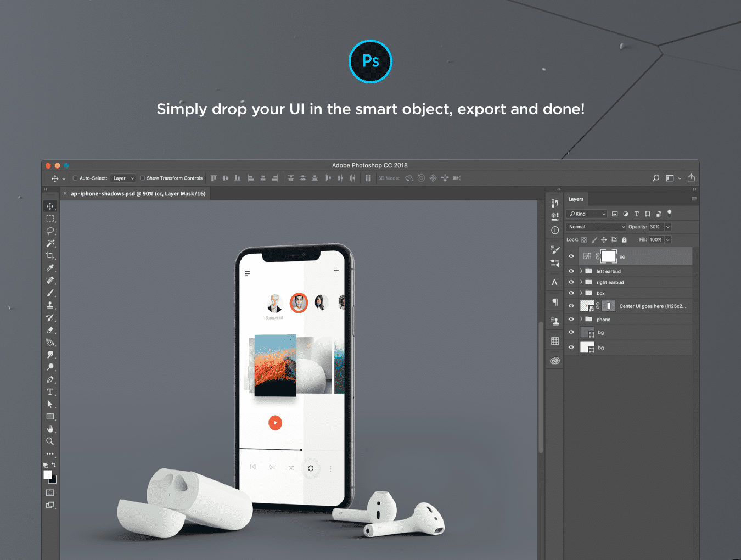This screenshot has height=560, width=741.
Task: Select the Center UI goes here layer
Action: pos(652,306)
